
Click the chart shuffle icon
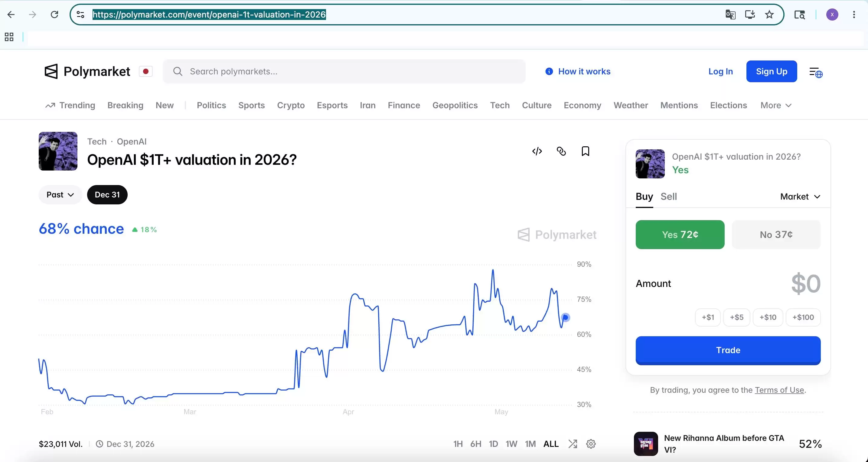pos(573,444)
